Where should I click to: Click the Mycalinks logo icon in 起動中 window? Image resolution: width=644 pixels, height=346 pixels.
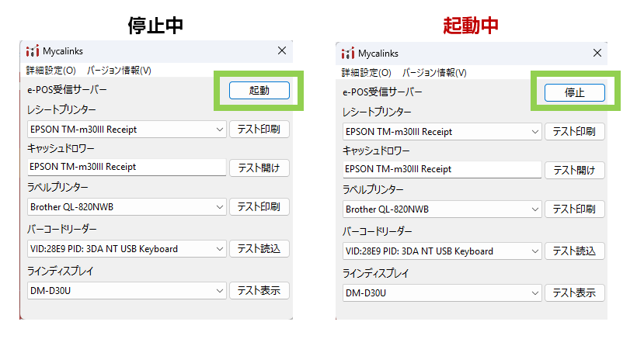[x=347, y=54]
